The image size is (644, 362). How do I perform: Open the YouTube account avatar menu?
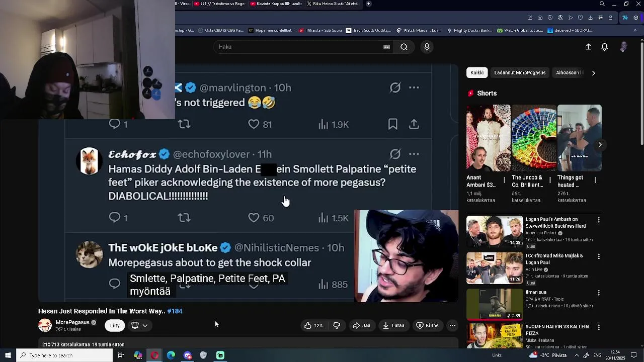[x=623, y=47]
